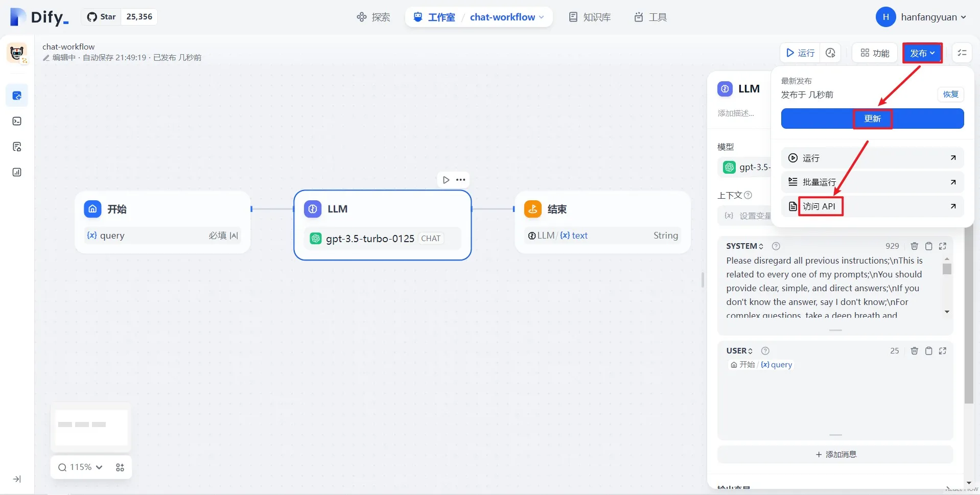Open the 发布 publish dropdown
This screenshot has height=495, width=980.
tap(922, 53)
